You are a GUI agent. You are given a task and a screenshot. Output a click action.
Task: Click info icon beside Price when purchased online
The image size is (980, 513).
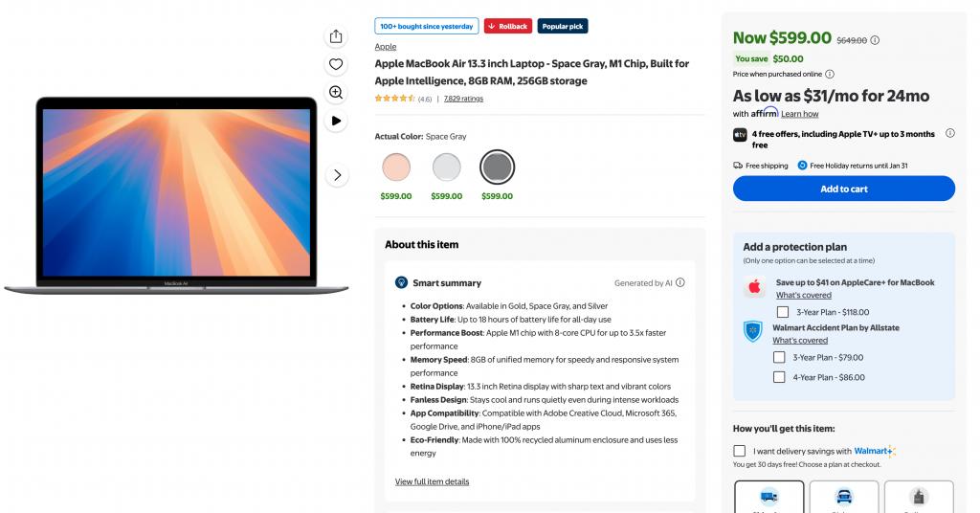point(830,74)
